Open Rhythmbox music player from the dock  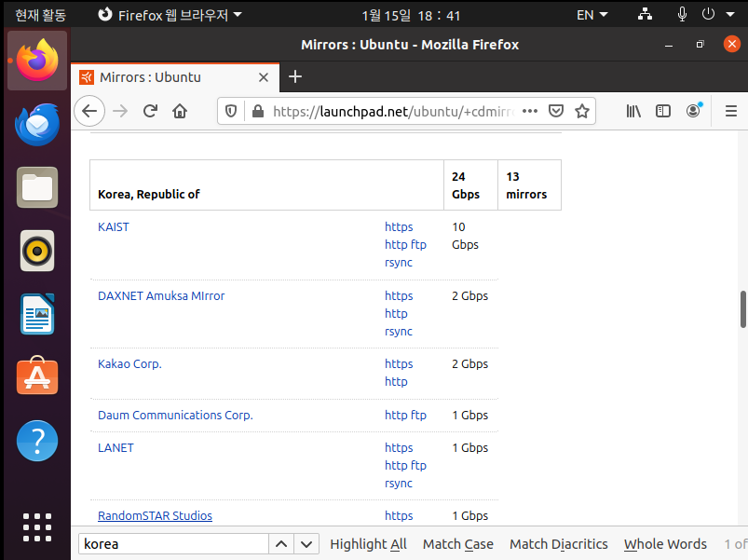tap(37, 251)
